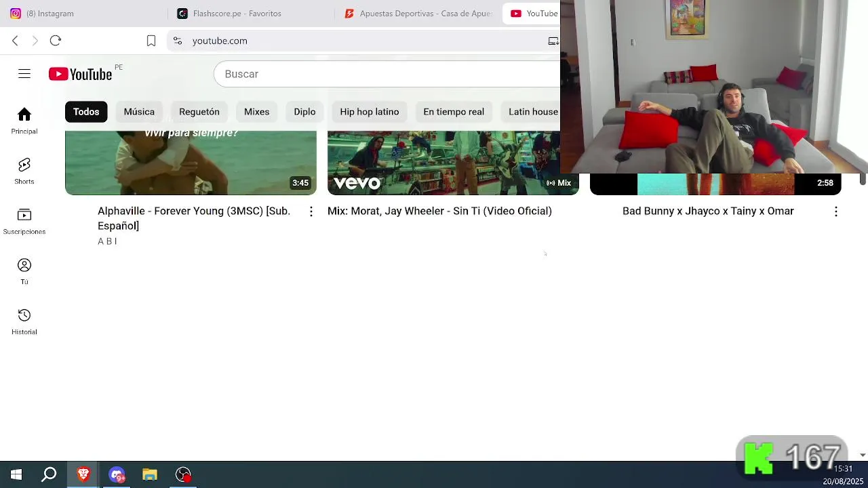The width and height of the screenshot is (868, 488).
Task: Switch to the Flashscore.pe Favoritos tab
Action: tap(250, 14)
